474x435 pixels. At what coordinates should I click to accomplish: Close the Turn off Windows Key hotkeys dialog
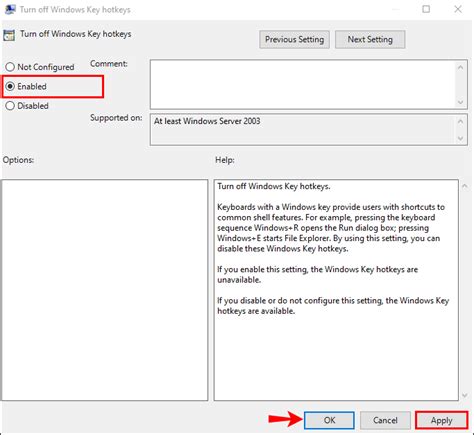[458, 9]
